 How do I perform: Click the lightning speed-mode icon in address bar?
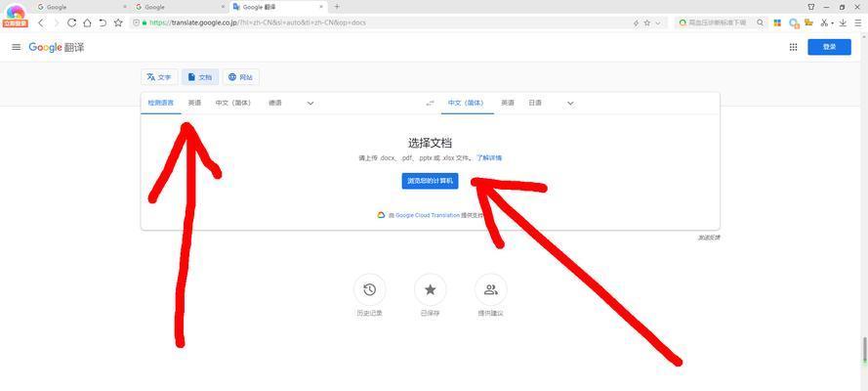636,22
